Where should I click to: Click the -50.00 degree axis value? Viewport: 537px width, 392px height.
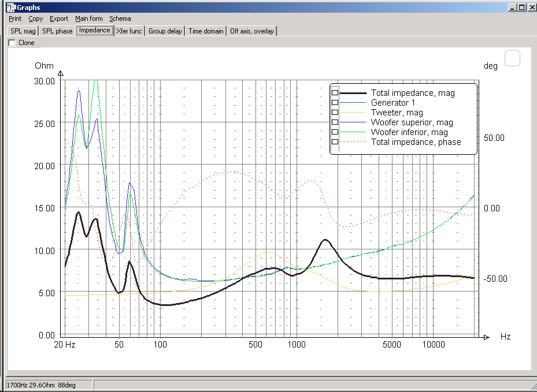click(x=495, y=279)
